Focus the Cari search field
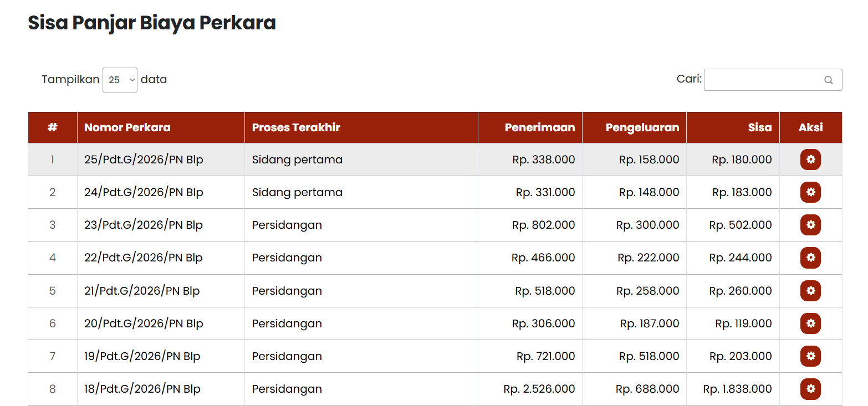This screenshot has width=868, height=406. pyautogui.click(x=773, y=80)
